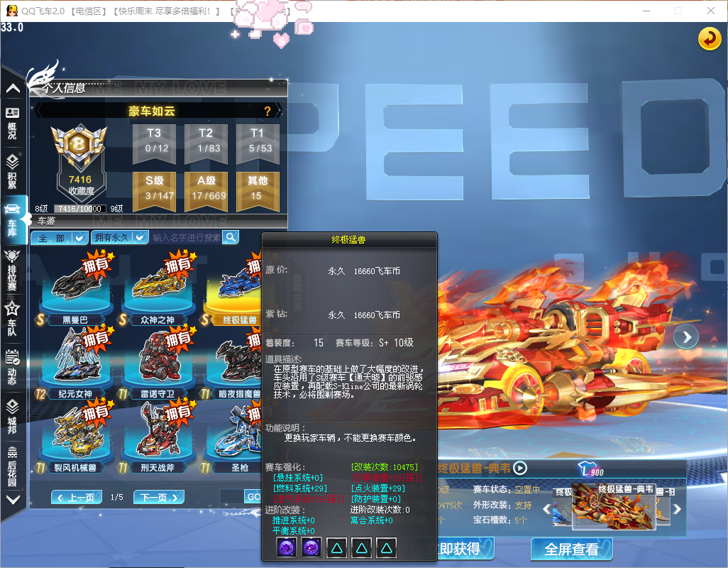Screen dimensions: 728x568
Task: Click the 离合系统+0 advanced entry
Action: pyautogui.click(x=371, y=520)
